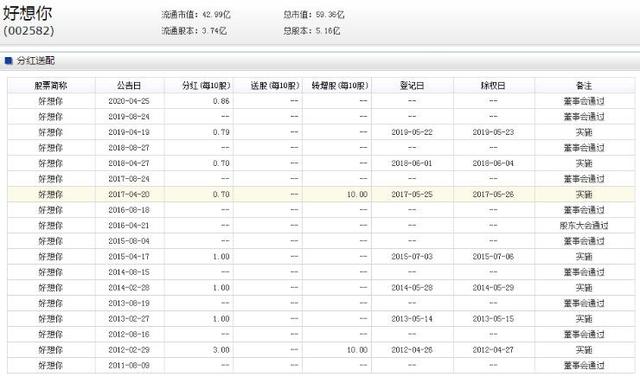Click dividend value 0.86
Image resolution: width=640 pixels, height=377 pixels.
(221, 101)
